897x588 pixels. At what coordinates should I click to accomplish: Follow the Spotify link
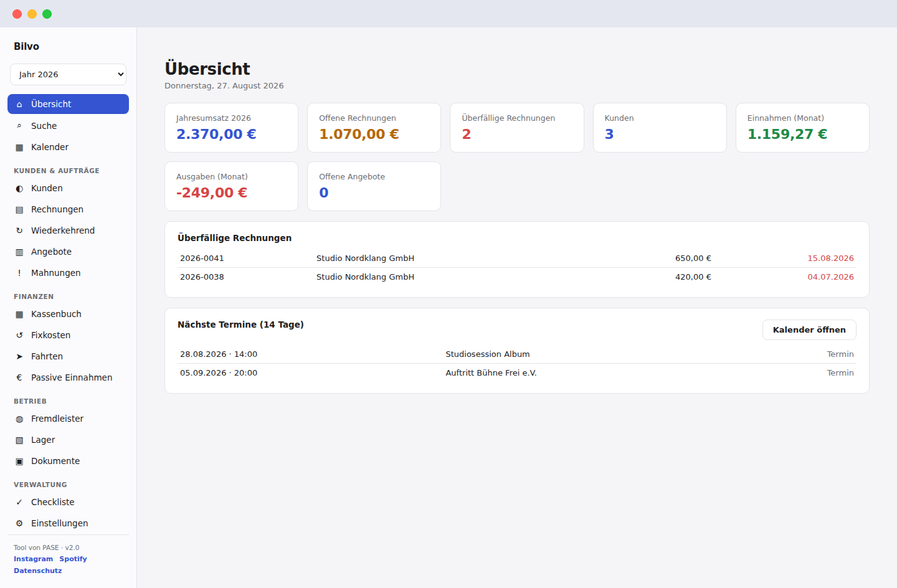(x=73, y=559)
